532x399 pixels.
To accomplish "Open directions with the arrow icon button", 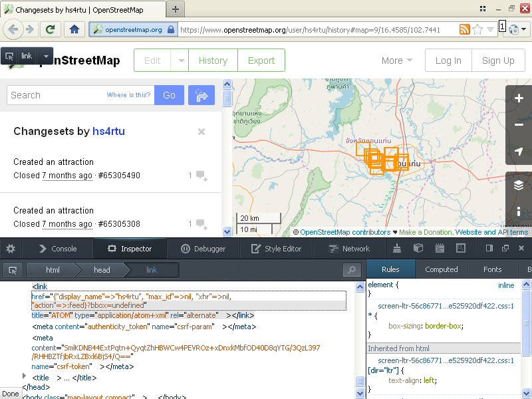I will (x=201, y=95).
